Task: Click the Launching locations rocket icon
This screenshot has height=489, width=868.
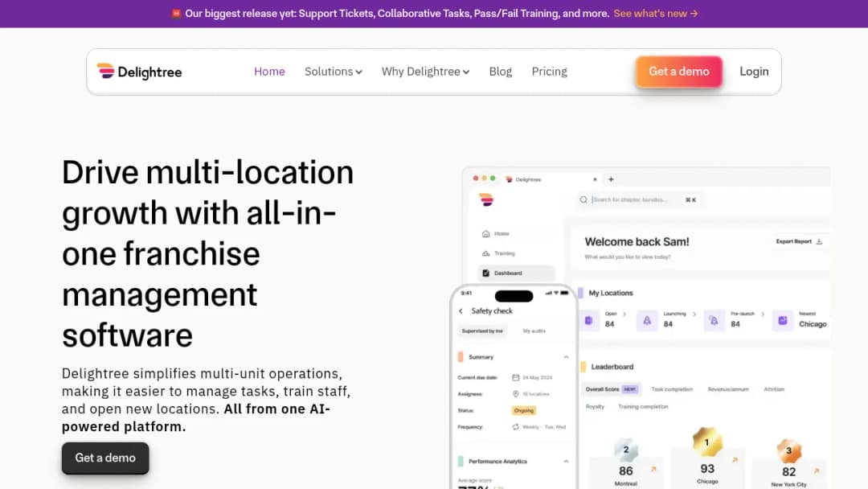Action: coord(647,321)
